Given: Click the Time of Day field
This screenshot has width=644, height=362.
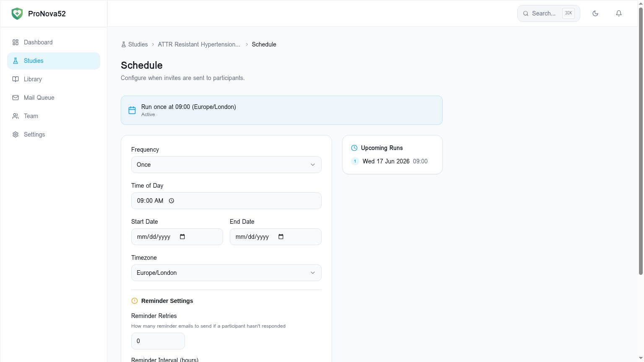Looking at the screenshot, I should [226, 201].
